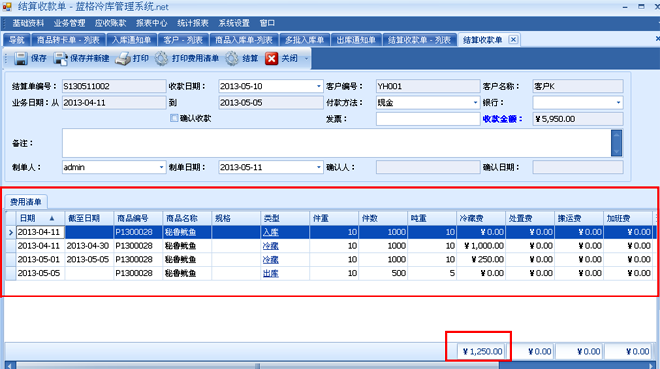660x369 pixels.
Task: Open the 付款方法 dropdown showing 现金
Action: [x=475, y=103]
